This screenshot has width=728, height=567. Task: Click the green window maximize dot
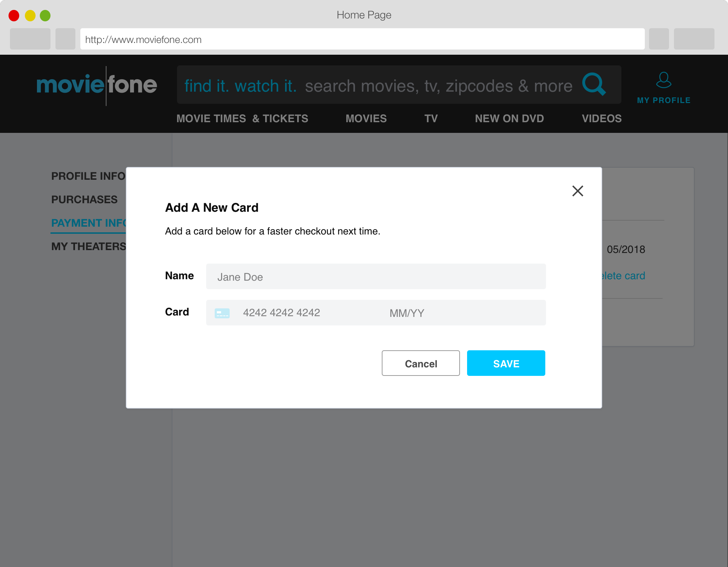(45, 16)
